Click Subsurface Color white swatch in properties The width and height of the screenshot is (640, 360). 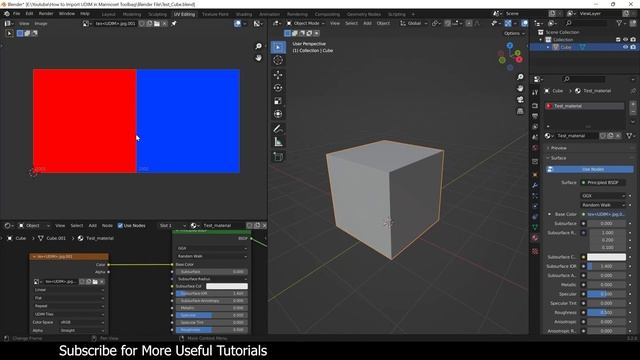[606, 257]
